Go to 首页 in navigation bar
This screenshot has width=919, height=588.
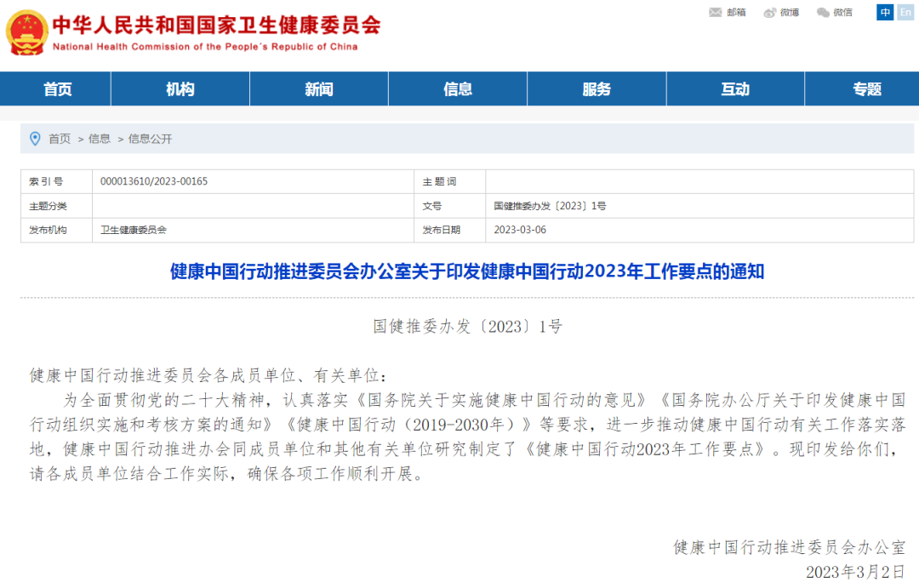(x=57, y=89)
